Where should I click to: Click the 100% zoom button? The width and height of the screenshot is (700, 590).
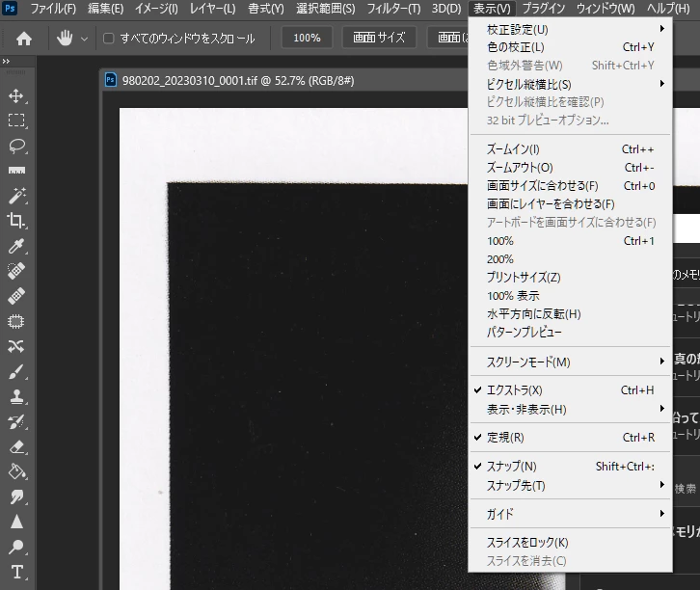(308, 38)
